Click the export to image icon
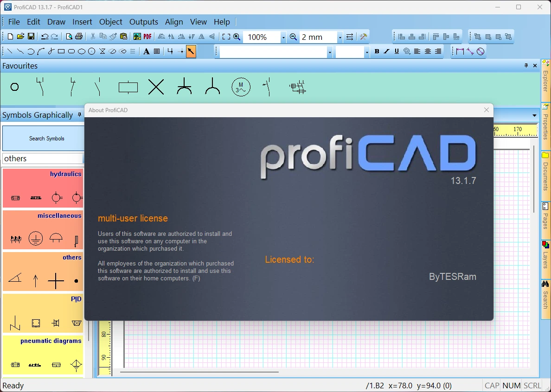 point(137,37)
